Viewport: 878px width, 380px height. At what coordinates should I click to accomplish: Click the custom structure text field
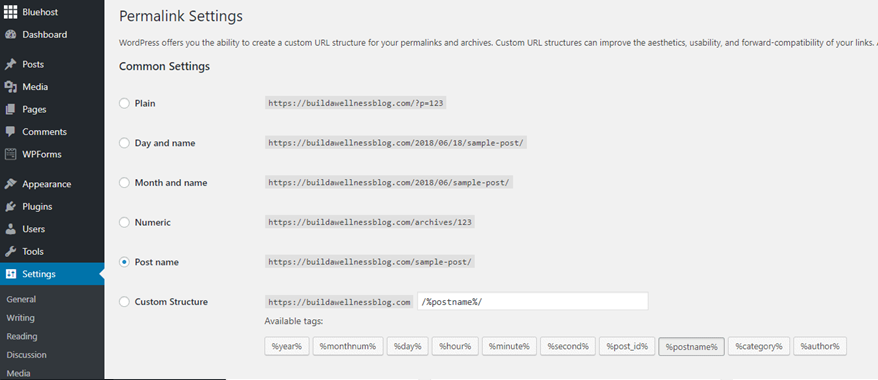point(533,301)
